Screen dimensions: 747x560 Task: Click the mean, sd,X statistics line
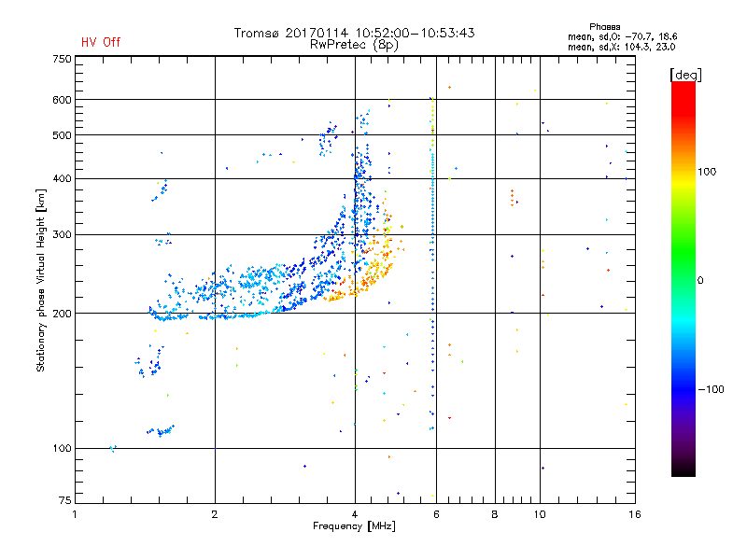[621, 47]
